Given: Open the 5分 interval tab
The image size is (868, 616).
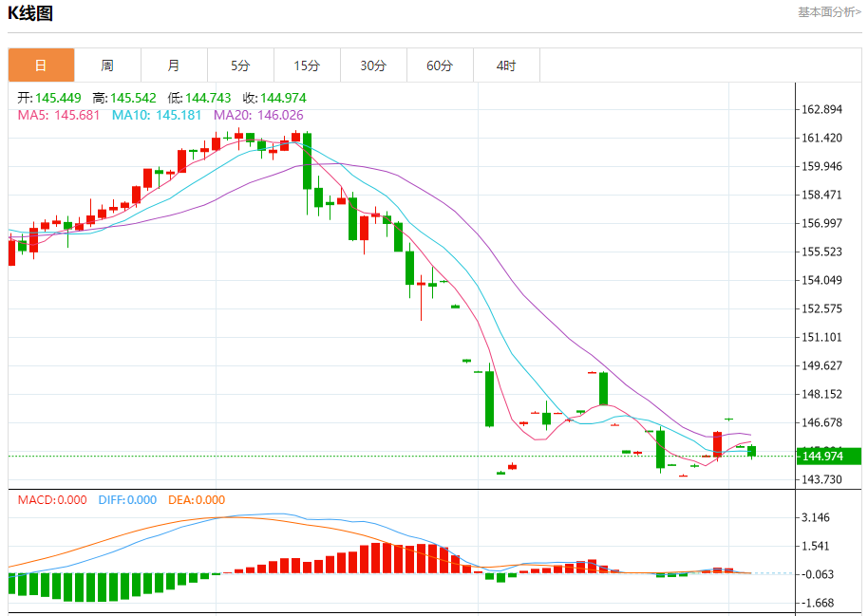Looking at the screenshot, I should pos(240,65).
